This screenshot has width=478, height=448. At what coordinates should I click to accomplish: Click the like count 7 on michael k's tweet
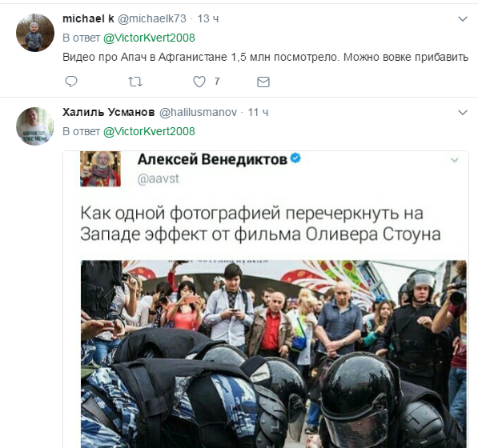click(217, 82)
